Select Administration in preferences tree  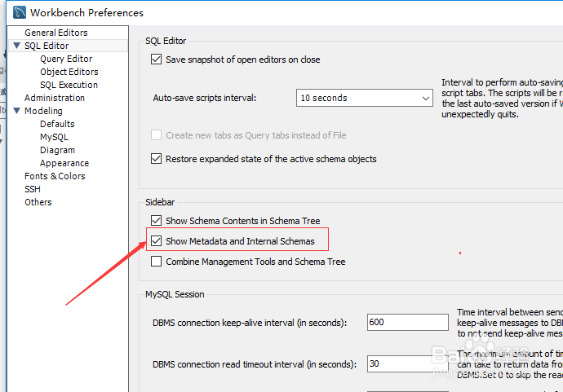pyautogui.click(x=55, y=98)
